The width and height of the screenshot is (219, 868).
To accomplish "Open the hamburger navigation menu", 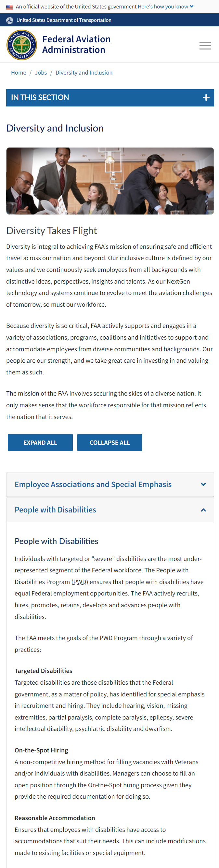I will [x=205, y=46].
